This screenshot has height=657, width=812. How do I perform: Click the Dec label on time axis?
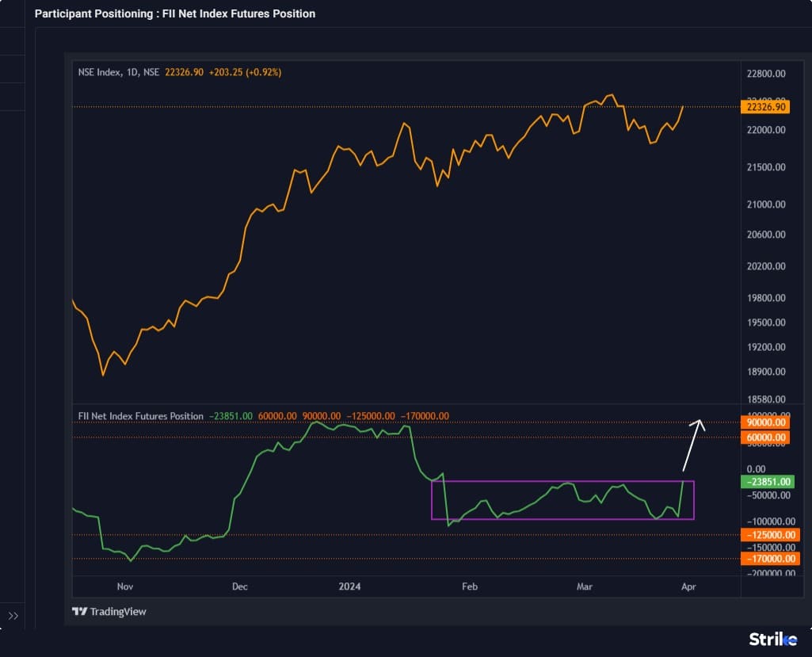tap(240, 586)
